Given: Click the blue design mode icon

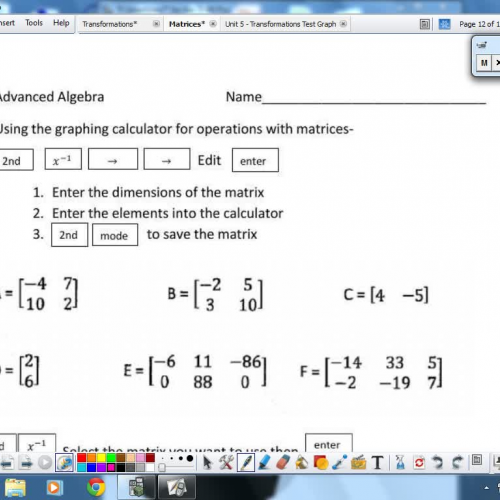Looking at the screenshot, I should point(444,24).
